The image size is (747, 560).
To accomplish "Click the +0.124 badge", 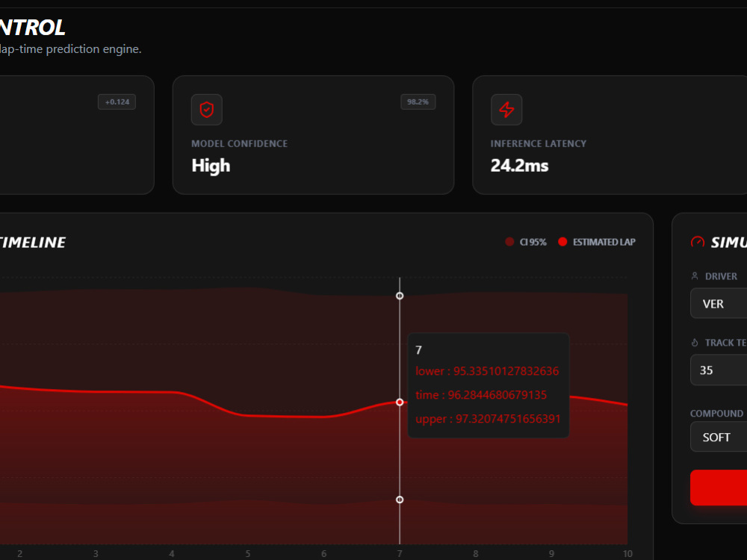I will coord(117,102).
